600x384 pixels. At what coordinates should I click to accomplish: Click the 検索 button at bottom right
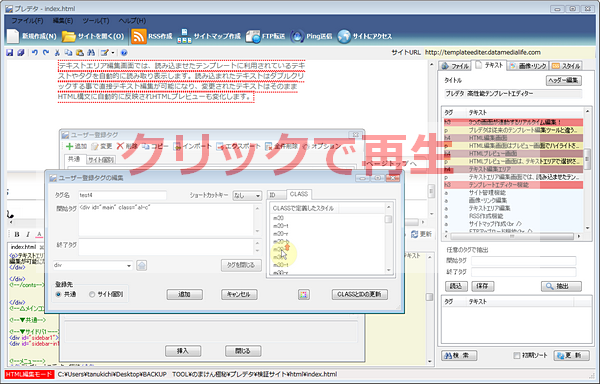(459, 356)
